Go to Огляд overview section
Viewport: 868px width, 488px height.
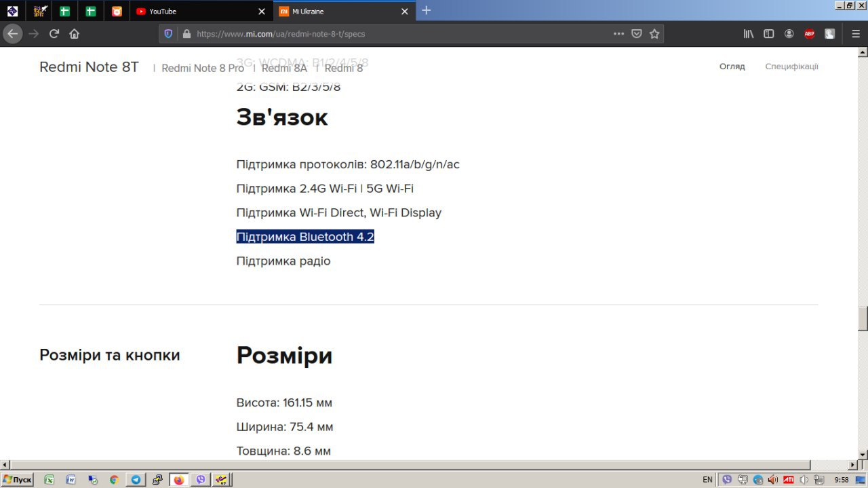(732, 67)
